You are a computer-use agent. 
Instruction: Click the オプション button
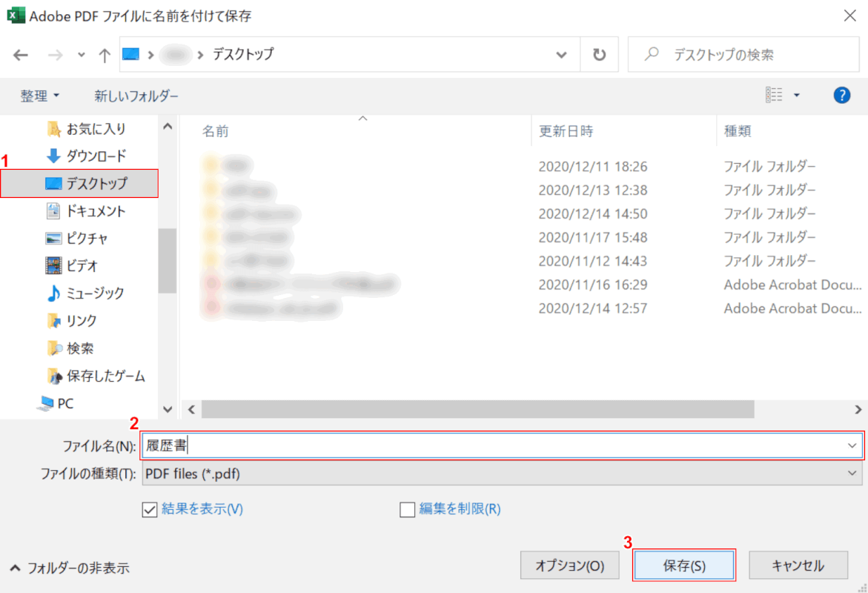coord(569,566)
